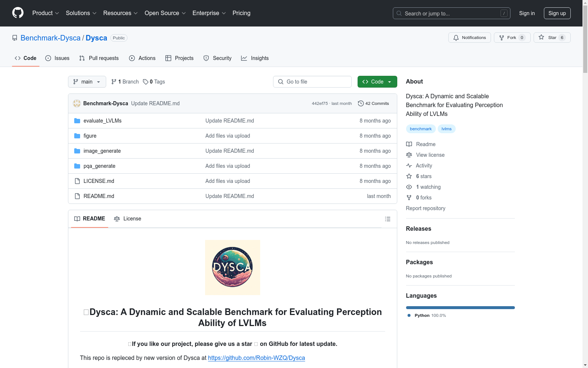The image size is (588, 368).
Task: Click the Packages heading
Action: pyautogui.click(x=419, y=262)
